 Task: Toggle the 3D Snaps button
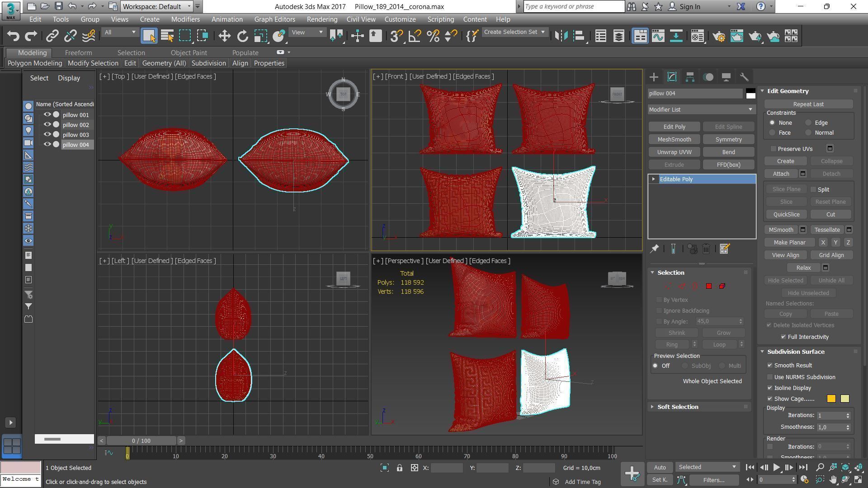(x=396, y=36)
